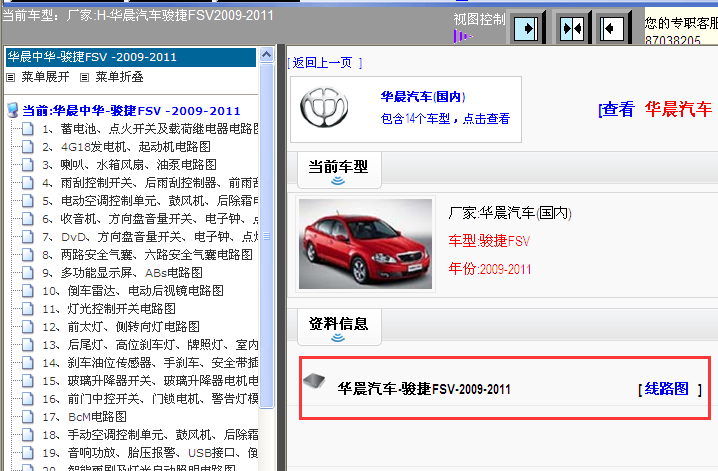The height and width of the screenshot is (471, 718).
Task: Open the 华晨汽车(国内) brand link
Action: (423, 97)
